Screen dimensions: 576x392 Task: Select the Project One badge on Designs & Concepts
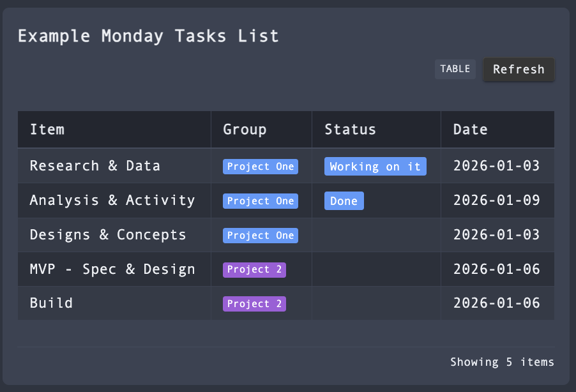(x=261, y=235)
